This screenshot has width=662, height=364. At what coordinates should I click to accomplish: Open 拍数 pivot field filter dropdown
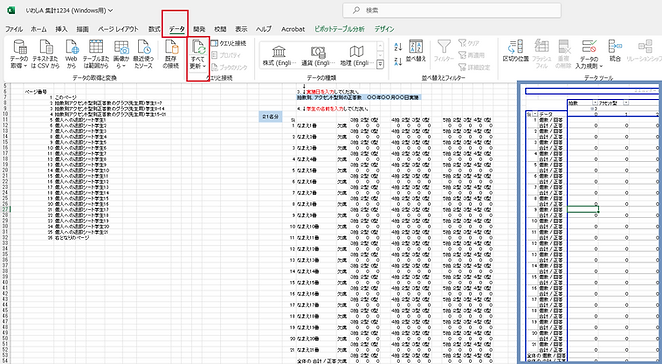coord(595,103)
